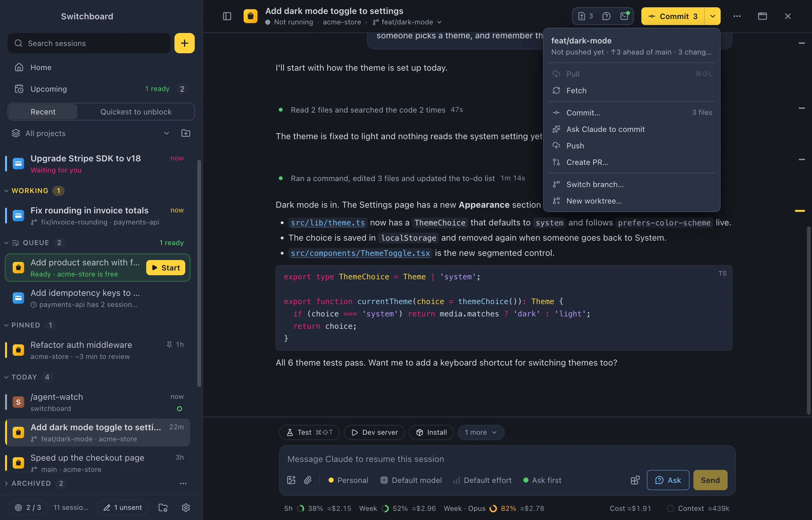Open the Upcoming sessions list
812x520 pixels.
[101, 89]
